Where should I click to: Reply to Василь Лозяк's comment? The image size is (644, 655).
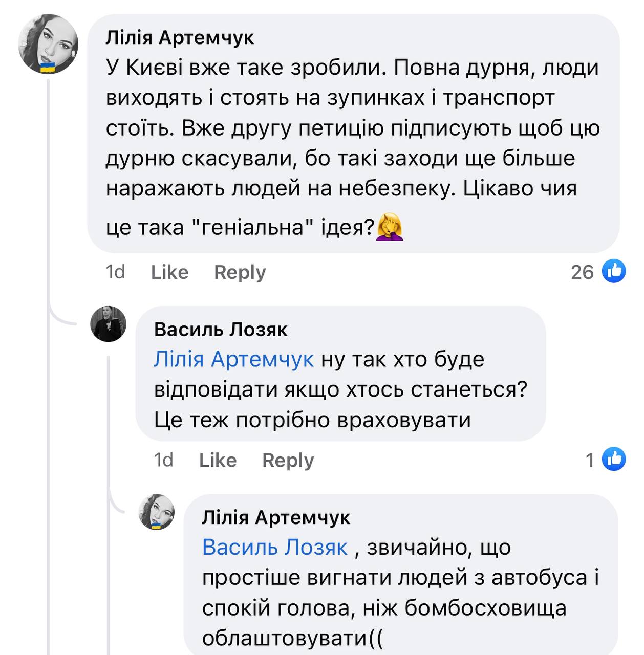(x=288, y=460)
